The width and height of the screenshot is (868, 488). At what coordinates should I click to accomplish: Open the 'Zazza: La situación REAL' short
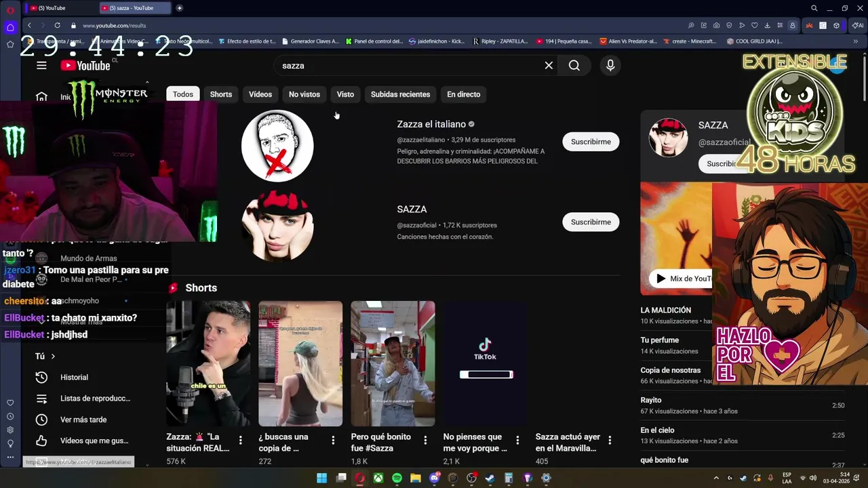point(208,364)
